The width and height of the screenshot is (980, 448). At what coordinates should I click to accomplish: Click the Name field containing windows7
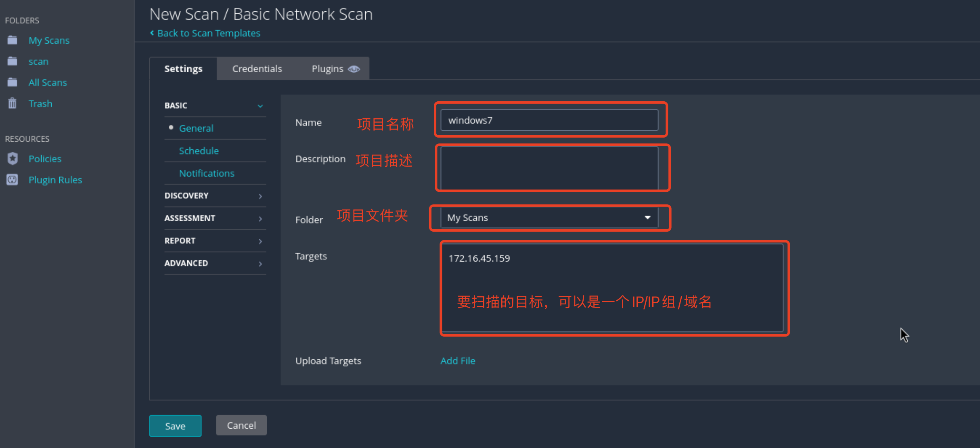[549, 120]
